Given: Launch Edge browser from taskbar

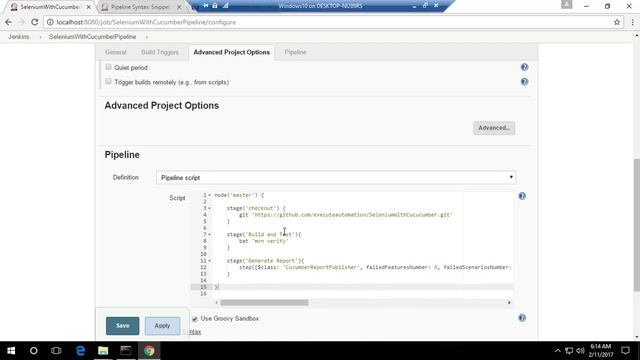Looking at the screenshot, I should 80,351.
